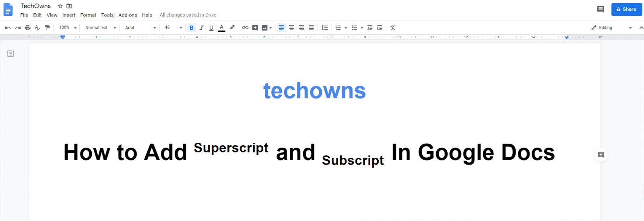This screenshot has width=644, height=221.
Task: Click 'All changes saved in Drive' link
Action: [188, 15]
